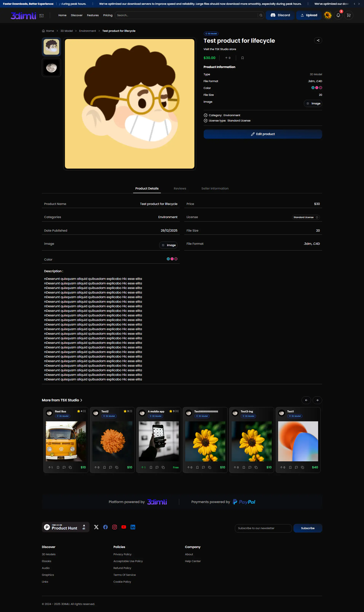Click the share icon beside product title
Screen dimensions: 364x612
coord(318,41)
